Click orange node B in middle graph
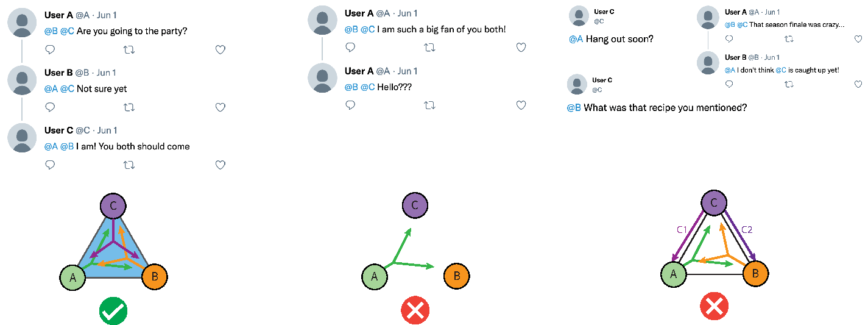The image size is (868, 325). click(457, 277)
